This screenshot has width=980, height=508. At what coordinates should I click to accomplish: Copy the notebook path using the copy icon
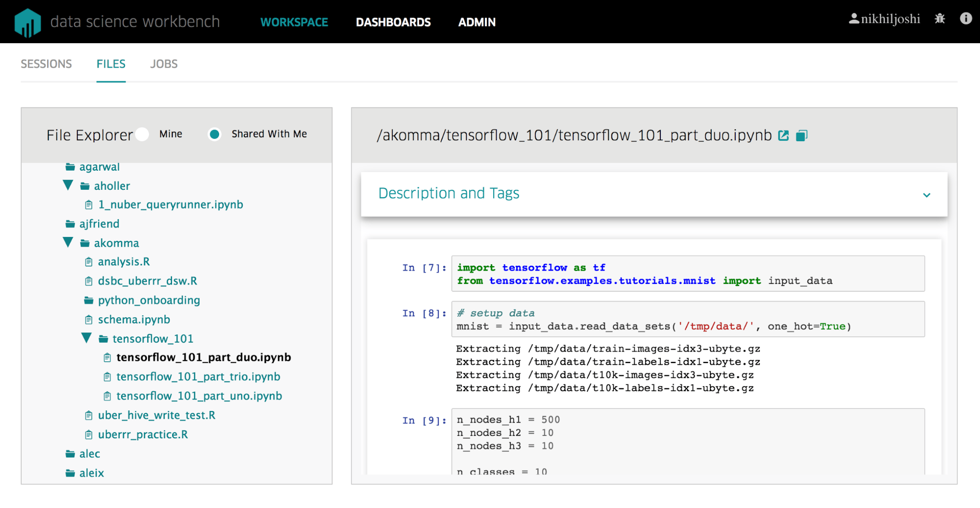[x=802, y=135]
